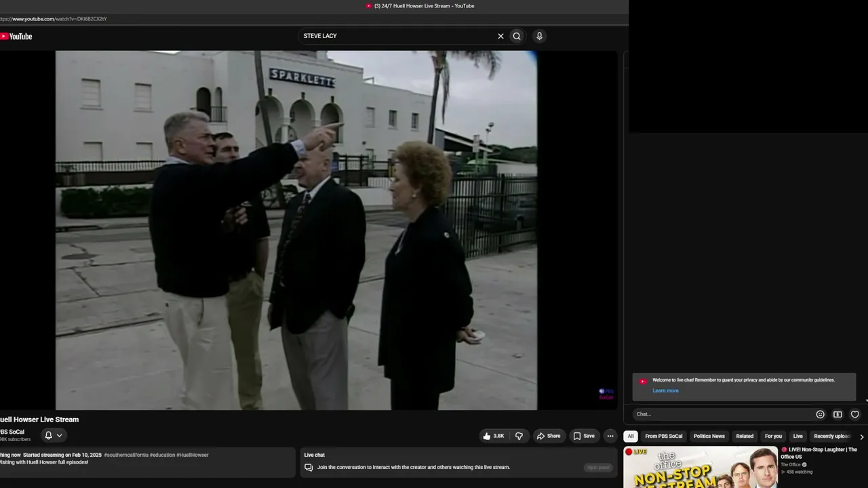Click the Open panel button for live chat
This screenshot has height=488, width=868.
tap(598, 467)
